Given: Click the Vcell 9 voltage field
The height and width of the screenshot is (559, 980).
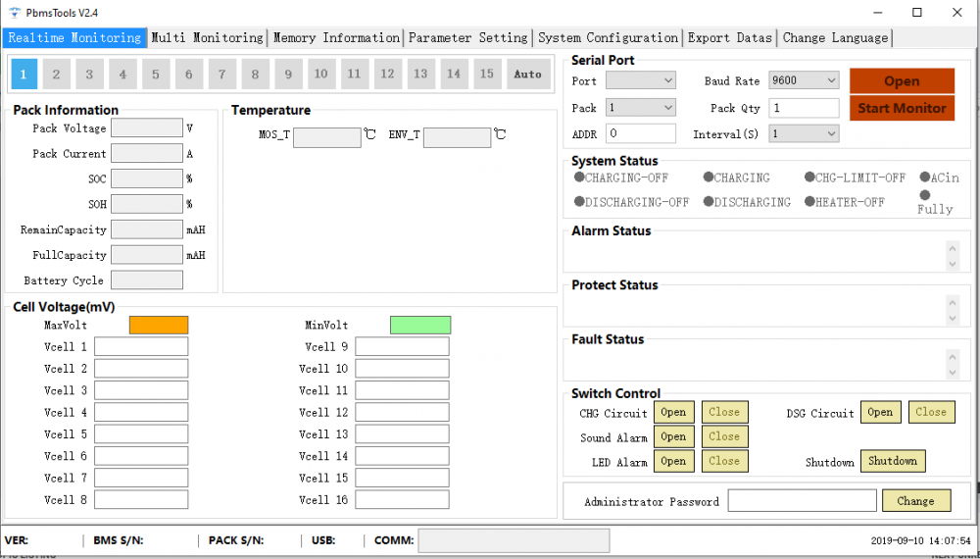Looking at the screenshot, I should 402,346.
